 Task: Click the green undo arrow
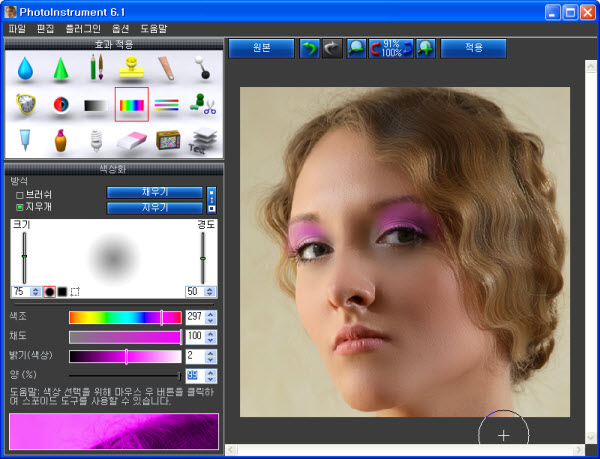[x=309, y=48]
